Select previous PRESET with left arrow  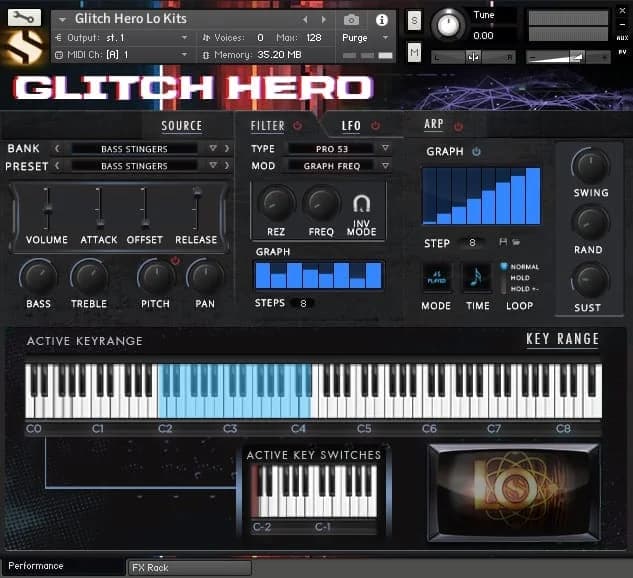click(x=57, y=165)
